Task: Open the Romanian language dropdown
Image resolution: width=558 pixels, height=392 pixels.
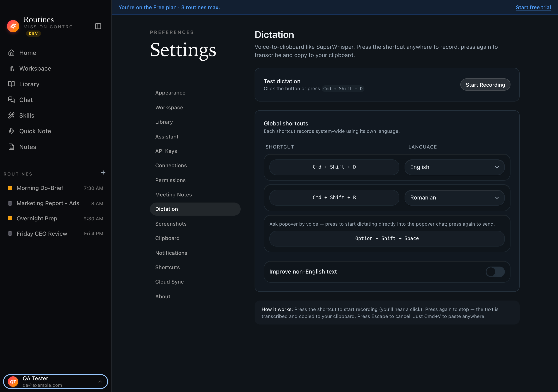Action: click(x=454, y=198)
